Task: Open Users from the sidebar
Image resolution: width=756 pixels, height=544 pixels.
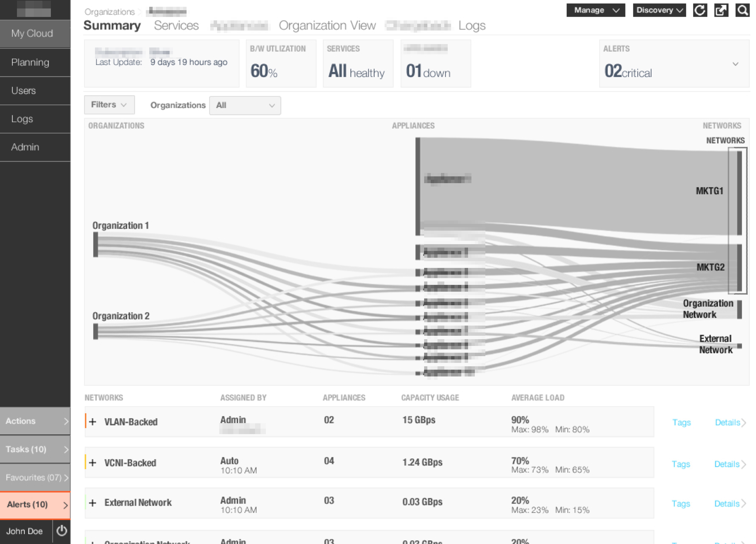Action: coord(24,91)
